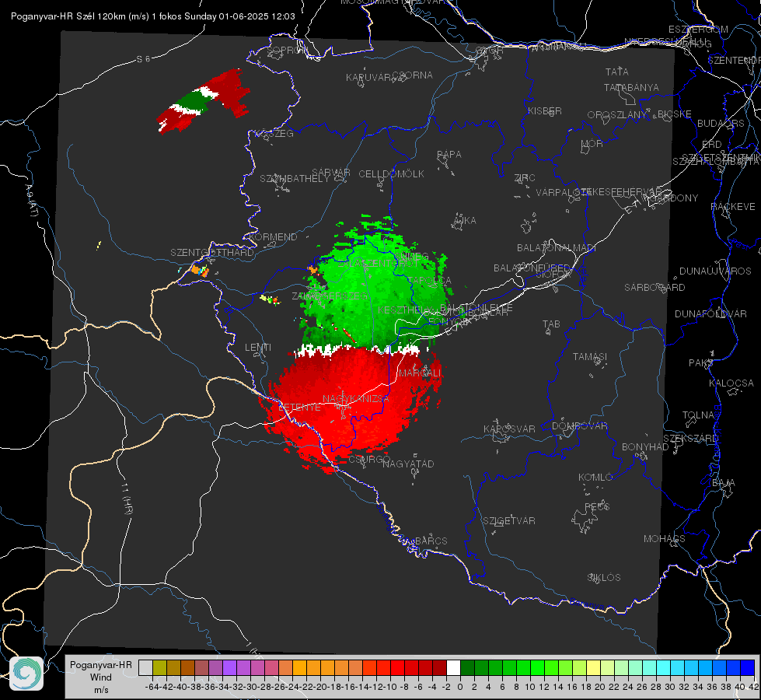761x700 pixels.
Task: Click the NAGYATÁD town label
Action: [408, 464]
